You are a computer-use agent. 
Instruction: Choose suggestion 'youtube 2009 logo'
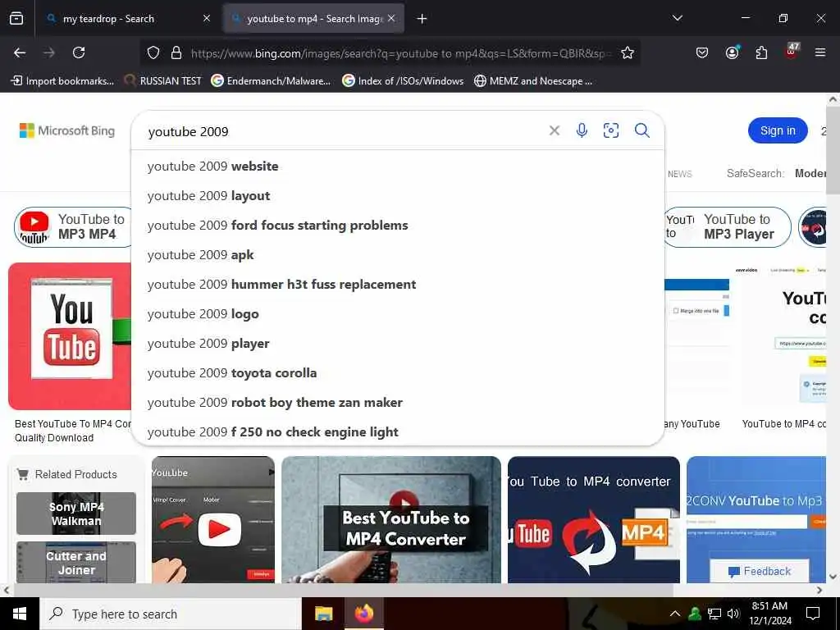click(x=398, y=314)
